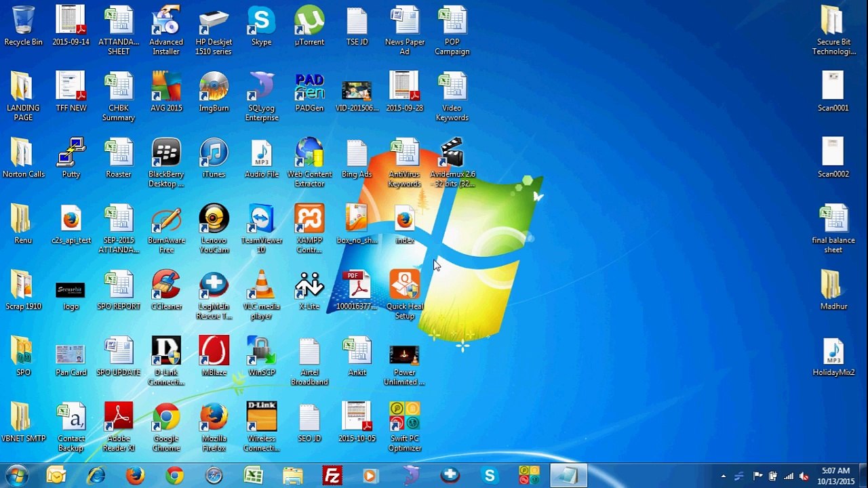Launch BurnAware Free from desktop
Screen dimensions: 868x488
click(166, 229)
